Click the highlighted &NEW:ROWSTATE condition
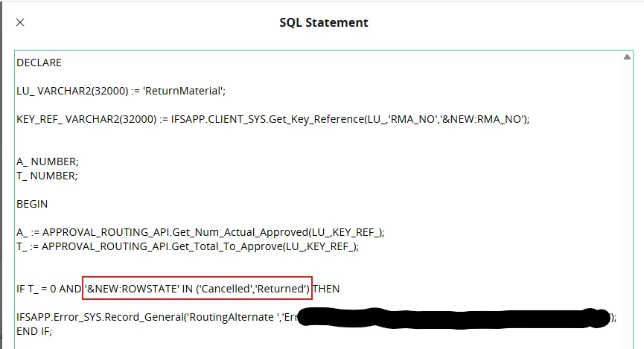644x349 pixels. click(197, 289)
